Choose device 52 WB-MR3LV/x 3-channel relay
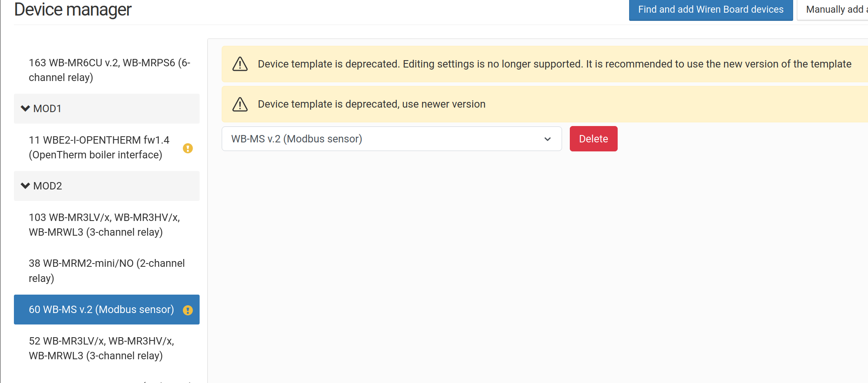Screen dimensions: 868x383 (101, 348)
